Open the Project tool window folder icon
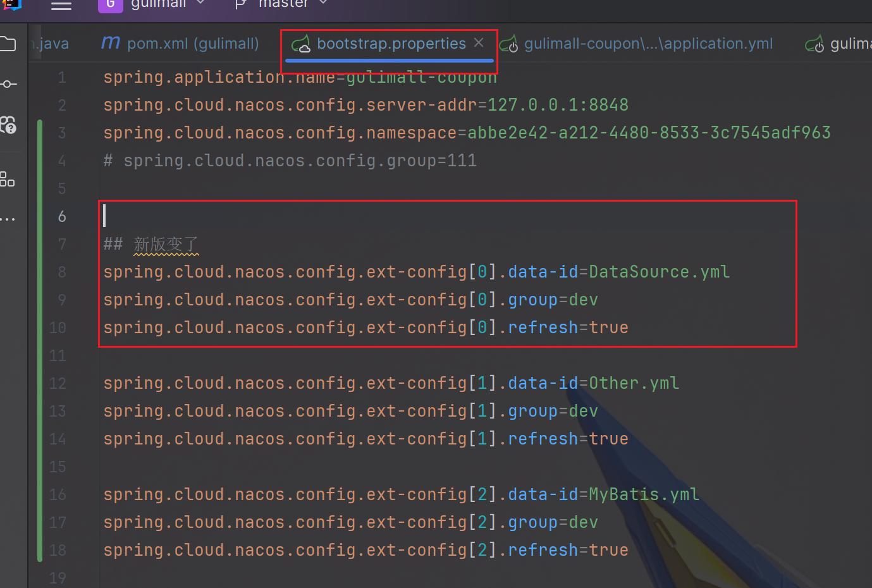Screen dimensions: 872x588 8,44
